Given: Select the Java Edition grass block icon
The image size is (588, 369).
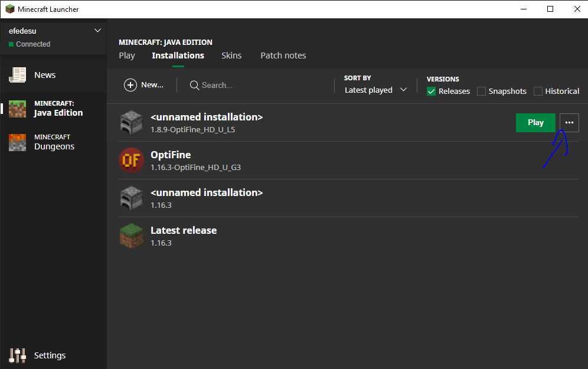Looking at the screenshot, I should 18,109.
